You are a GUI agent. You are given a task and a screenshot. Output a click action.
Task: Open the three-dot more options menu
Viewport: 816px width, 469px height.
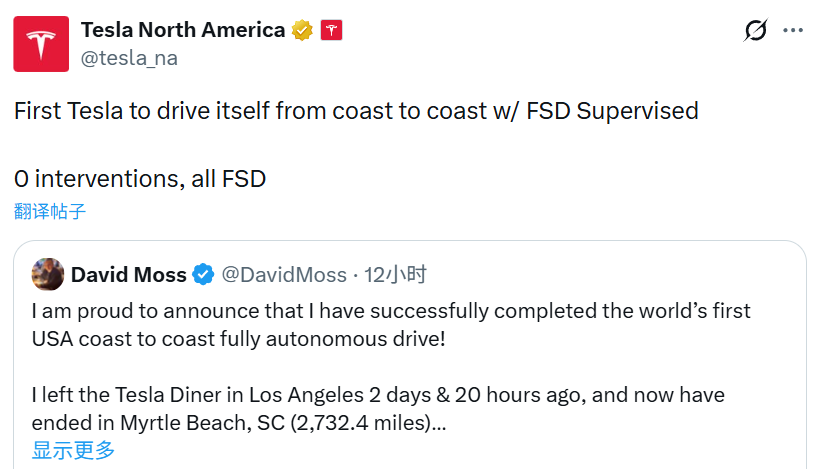click(793, 31)
